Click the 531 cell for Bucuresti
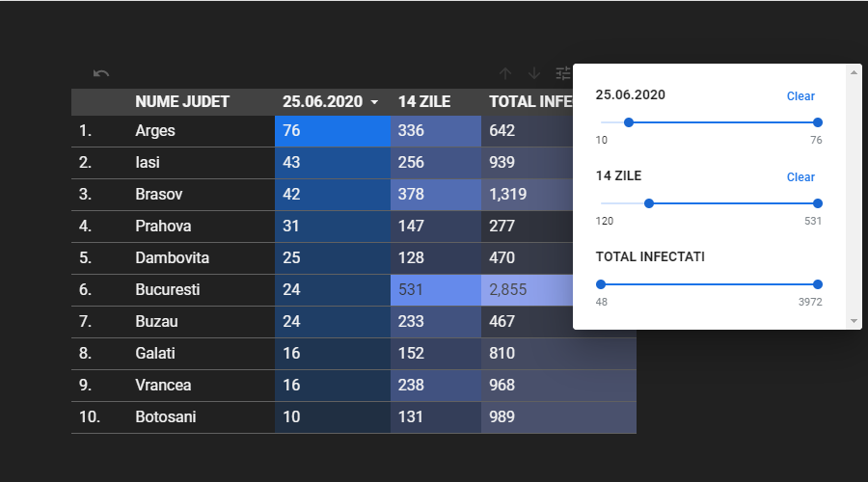This screenshot has width=868, height=482. [436, 290]
